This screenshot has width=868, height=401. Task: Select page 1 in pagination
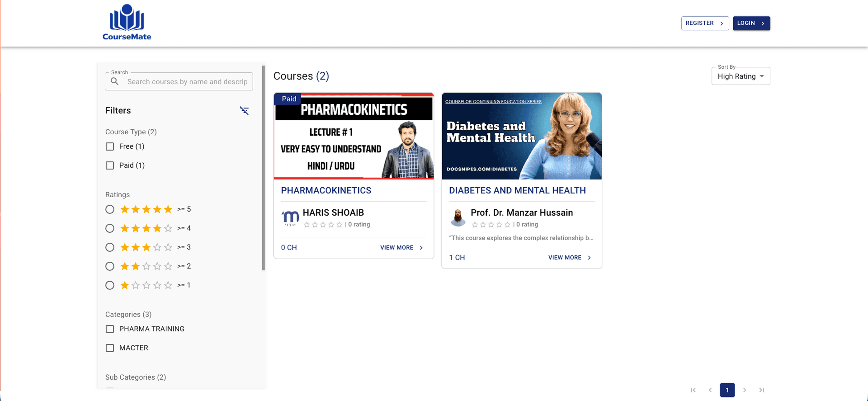pyautogui.click(x=727, y=390)
